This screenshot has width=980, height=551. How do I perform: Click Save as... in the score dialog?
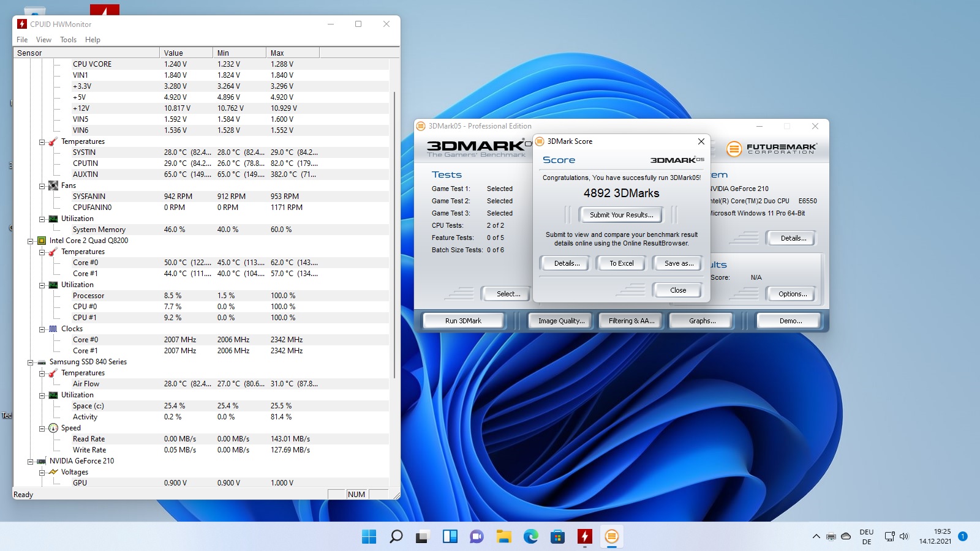679,263
